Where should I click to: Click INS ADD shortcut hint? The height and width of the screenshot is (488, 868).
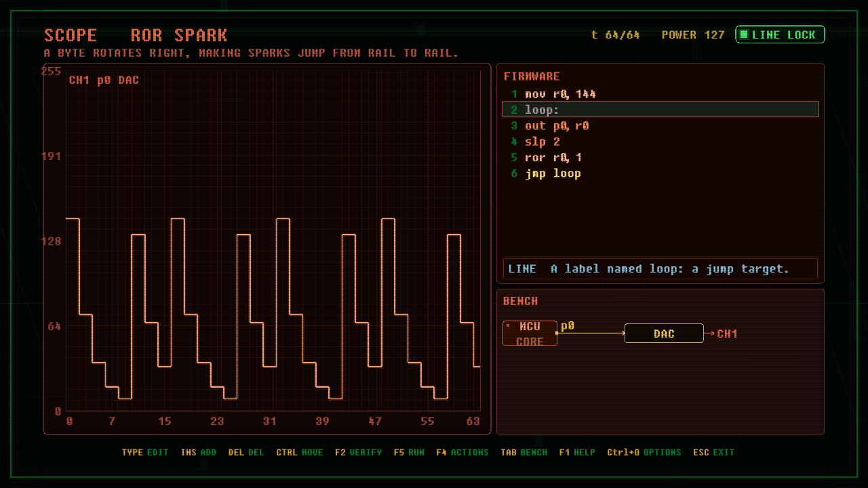pos(199,452)
